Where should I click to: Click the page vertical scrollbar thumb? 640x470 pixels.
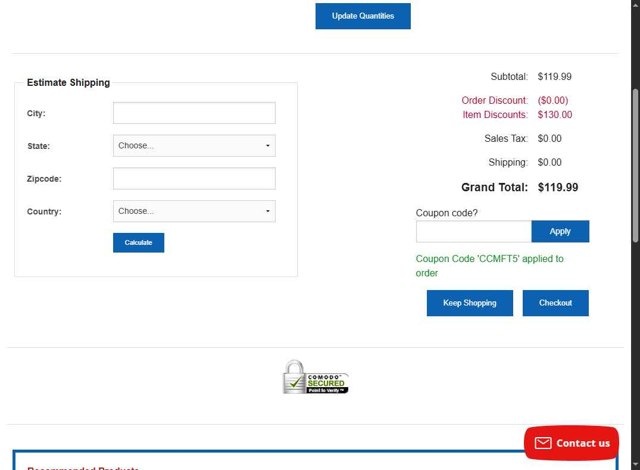click(636, 166)
